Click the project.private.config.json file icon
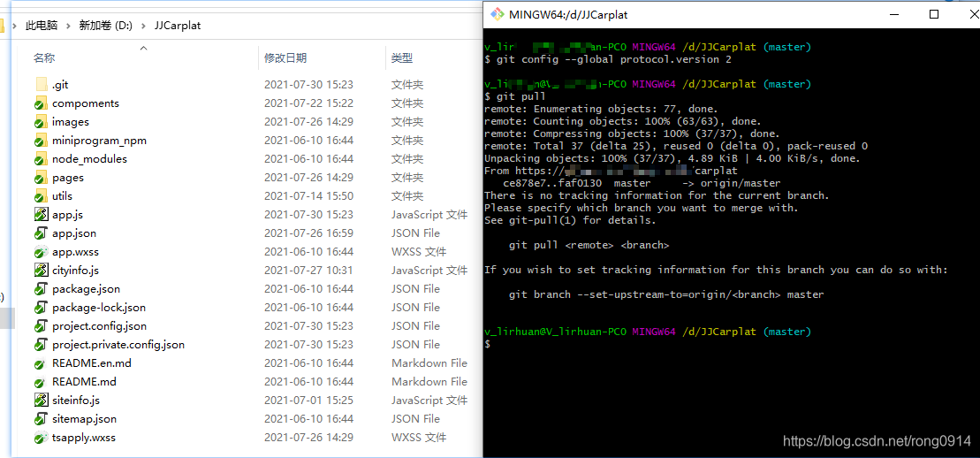 point(42,345)
